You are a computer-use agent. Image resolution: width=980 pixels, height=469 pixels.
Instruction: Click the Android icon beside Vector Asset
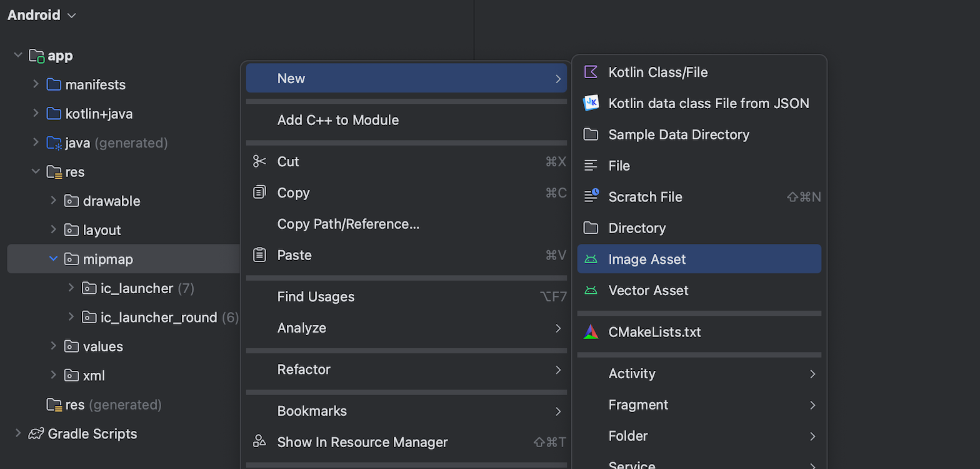(x=591, y=290)
